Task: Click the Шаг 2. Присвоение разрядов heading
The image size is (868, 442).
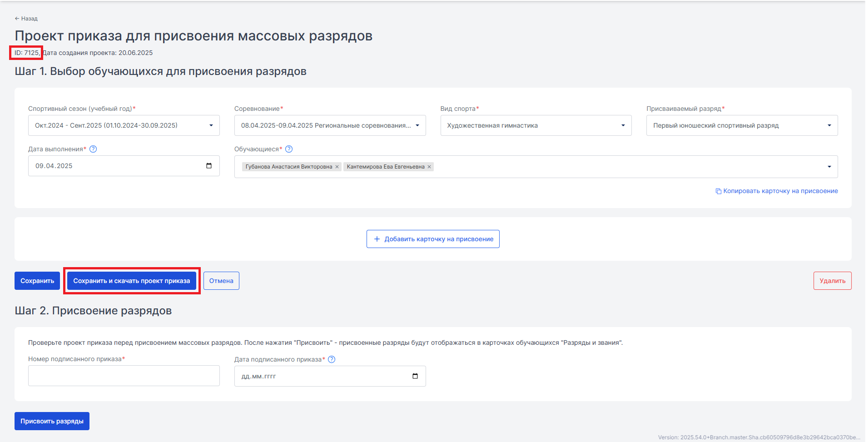Action: click(x=93, y=311)
